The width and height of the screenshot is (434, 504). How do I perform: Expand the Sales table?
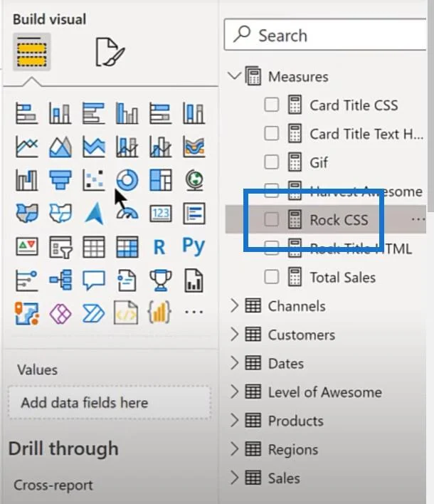(x=235, y=478)
